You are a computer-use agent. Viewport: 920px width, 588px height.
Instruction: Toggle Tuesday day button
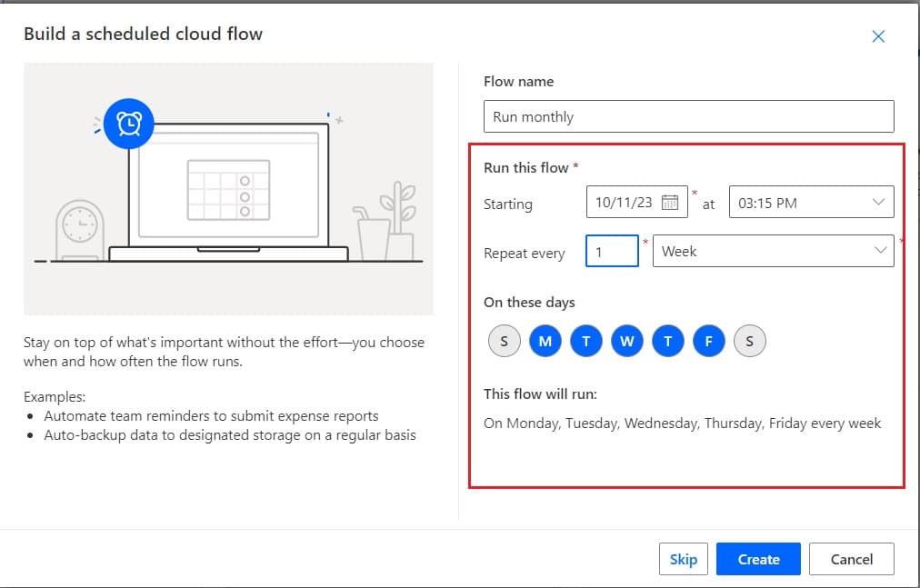(585, 341)
